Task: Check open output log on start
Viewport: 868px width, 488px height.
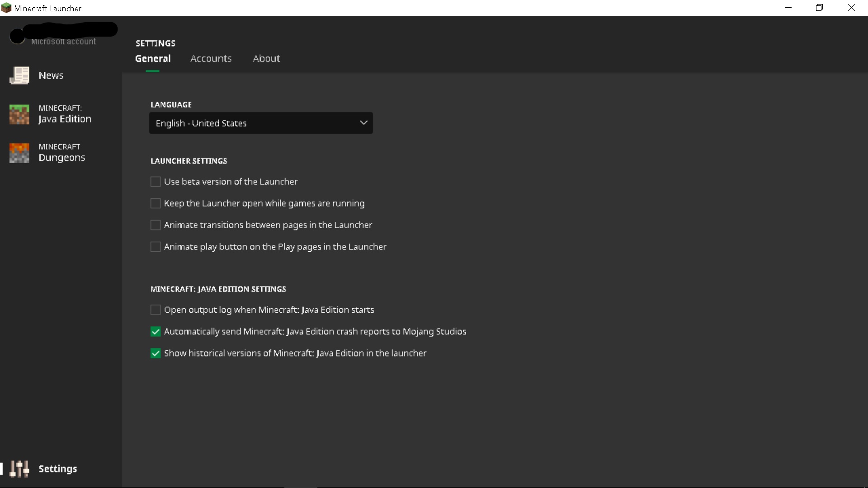Action: coord(156,310)
